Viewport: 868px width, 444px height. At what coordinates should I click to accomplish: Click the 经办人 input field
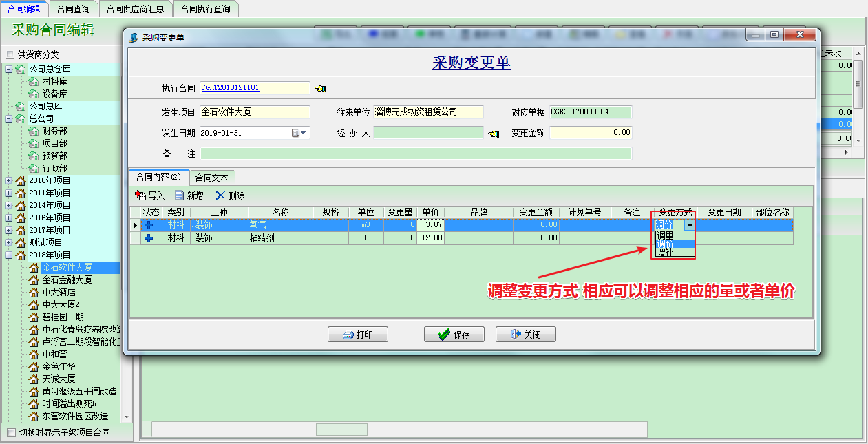point(429,133)
